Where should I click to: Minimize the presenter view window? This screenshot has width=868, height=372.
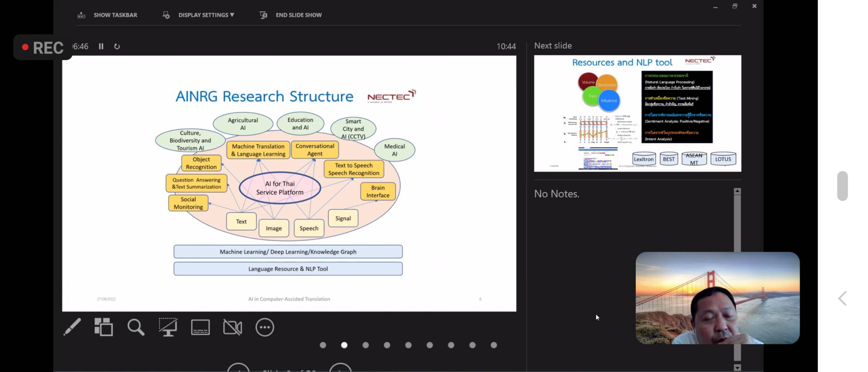[715, 7]
